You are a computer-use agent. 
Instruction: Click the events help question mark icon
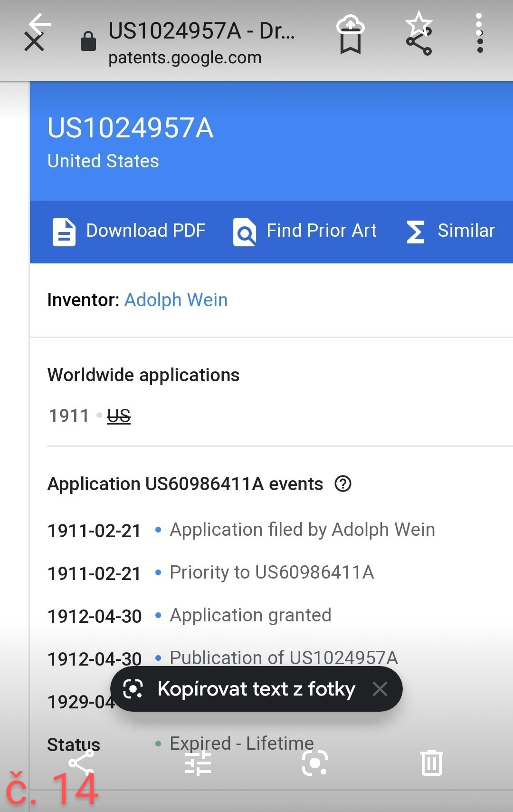(343, 484)
